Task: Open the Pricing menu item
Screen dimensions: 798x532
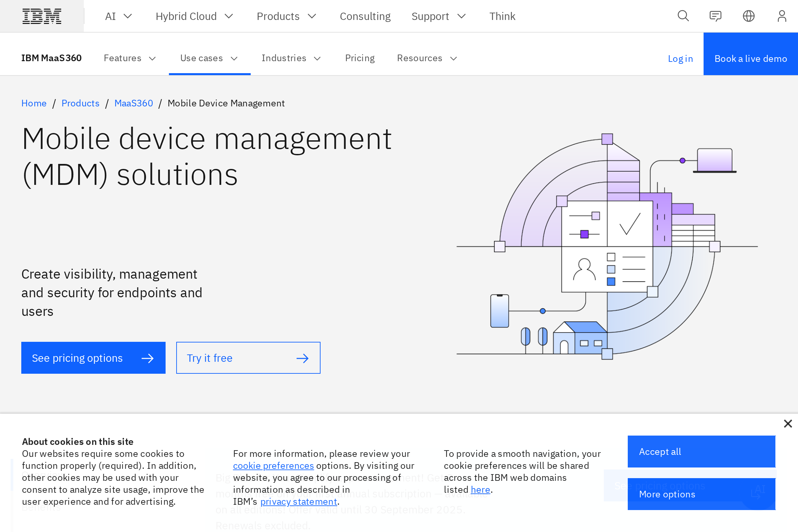Action: [360, 58]
